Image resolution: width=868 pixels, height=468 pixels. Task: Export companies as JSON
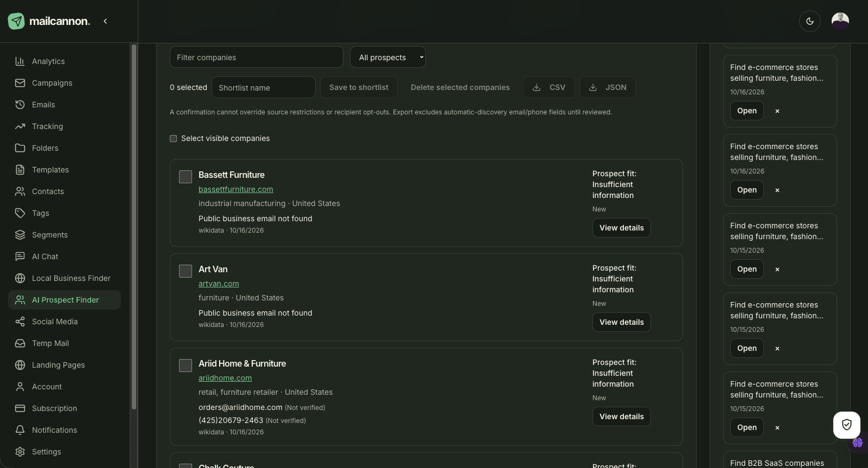608,87
